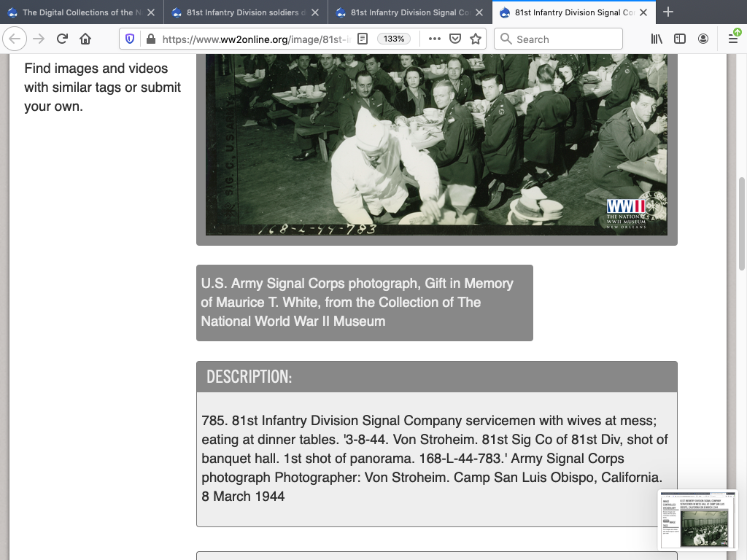This screenshot has height=560, width=747.
Task: Open the Firefox hamburger application menu
Action: 733,39
